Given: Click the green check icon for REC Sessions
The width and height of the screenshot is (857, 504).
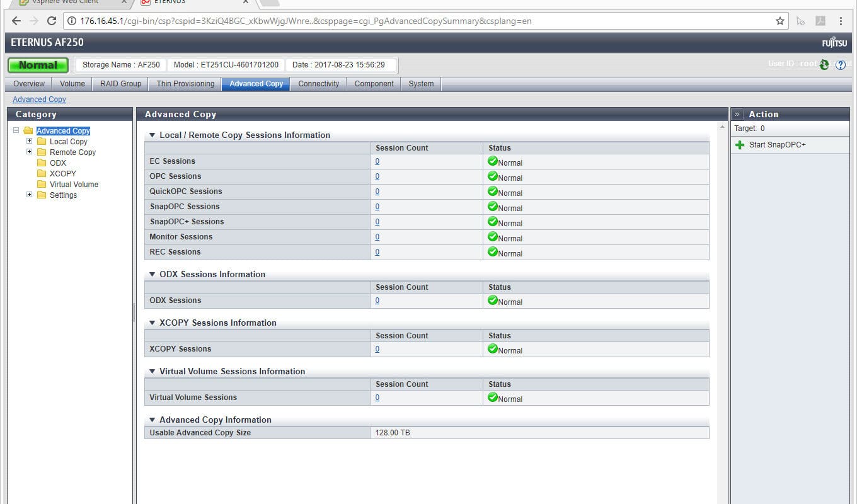Looking at the screenshot, I should (x=493, y=251).
